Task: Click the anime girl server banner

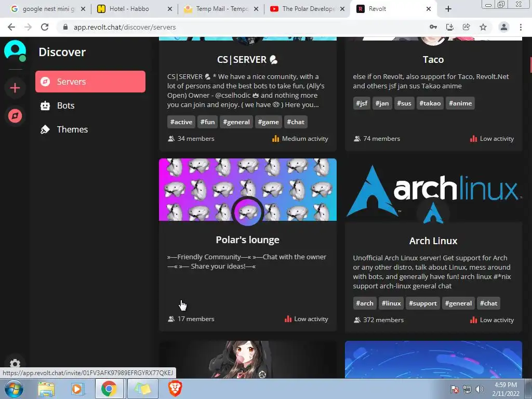Action: tap(248, 360)
